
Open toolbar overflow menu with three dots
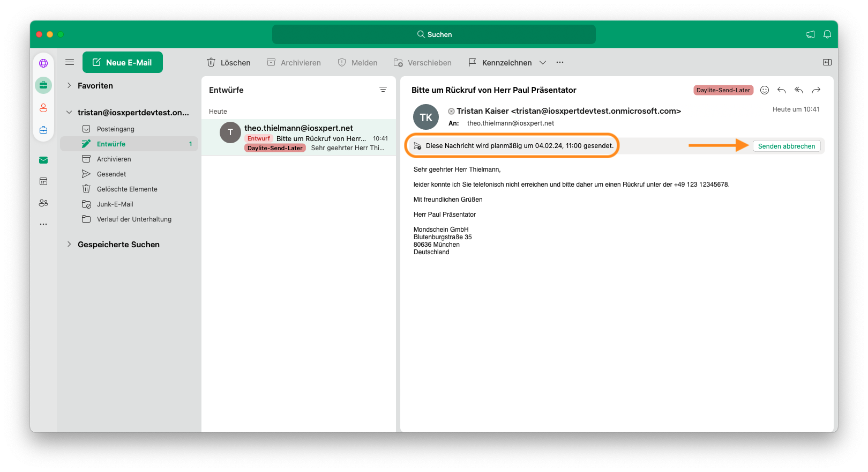coord(560,62)
